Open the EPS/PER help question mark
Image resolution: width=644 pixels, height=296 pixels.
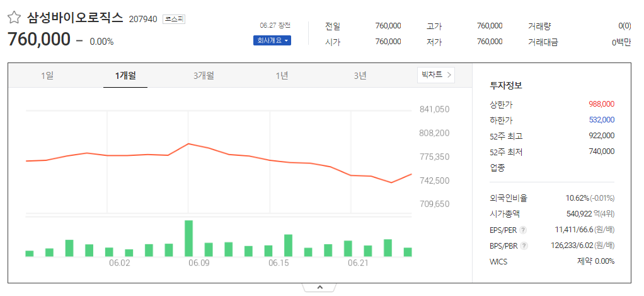click(523, 229)
